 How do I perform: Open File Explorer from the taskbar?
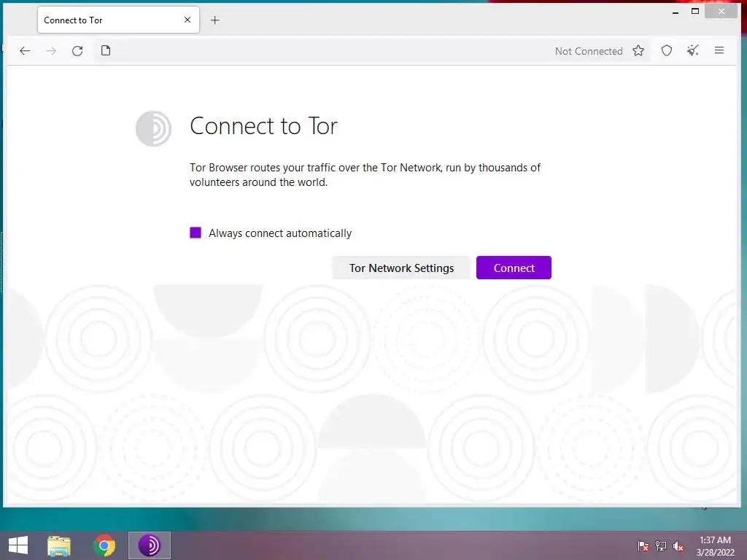pos(59,545)
